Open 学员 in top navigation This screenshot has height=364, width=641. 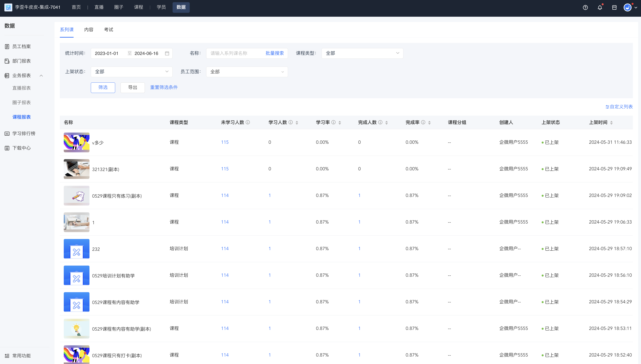161,7
